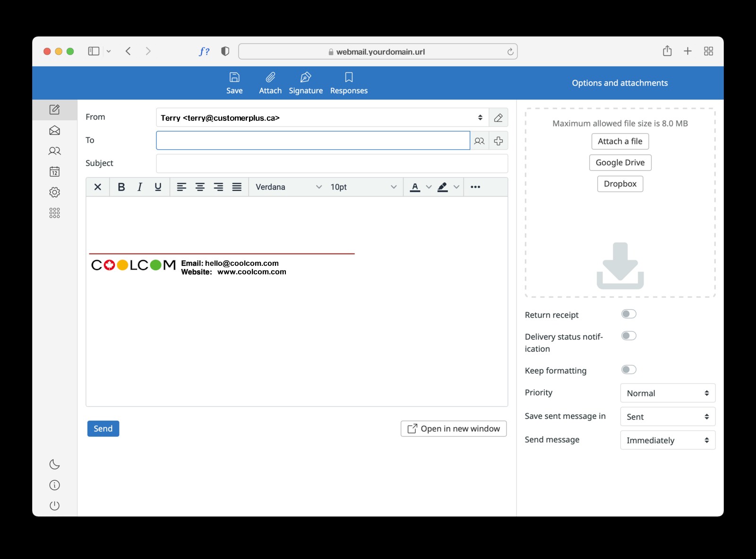This screenshot has width=756, height=559.
Task: Show browser tab overview icon
Action: tap(709, 51)
